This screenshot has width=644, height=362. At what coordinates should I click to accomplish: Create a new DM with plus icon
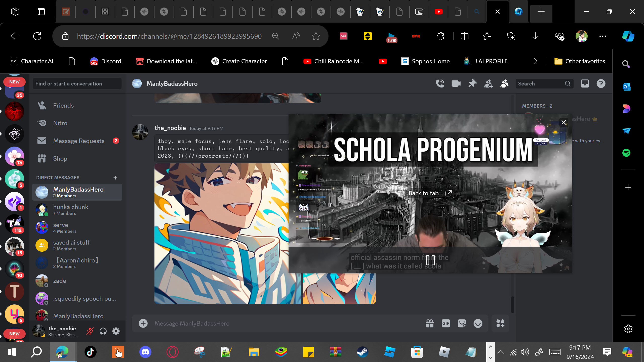click(115, 178)
